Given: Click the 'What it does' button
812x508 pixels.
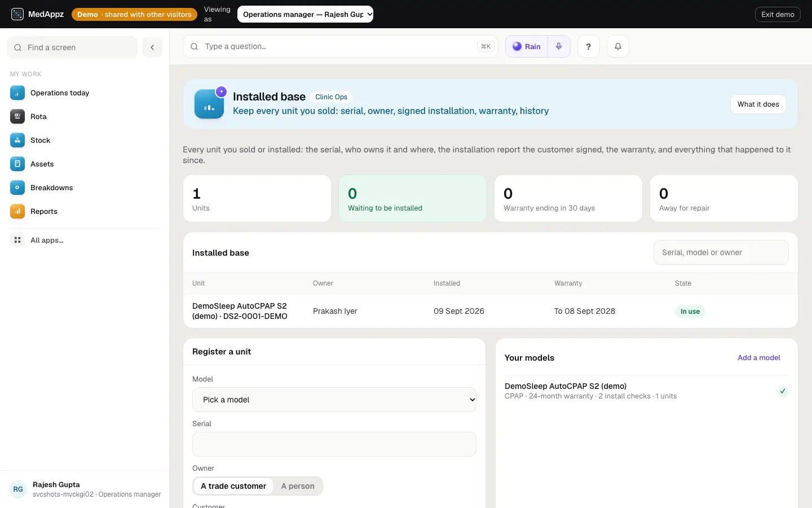Looking at the screenshot, I should (x=758, y=104).
